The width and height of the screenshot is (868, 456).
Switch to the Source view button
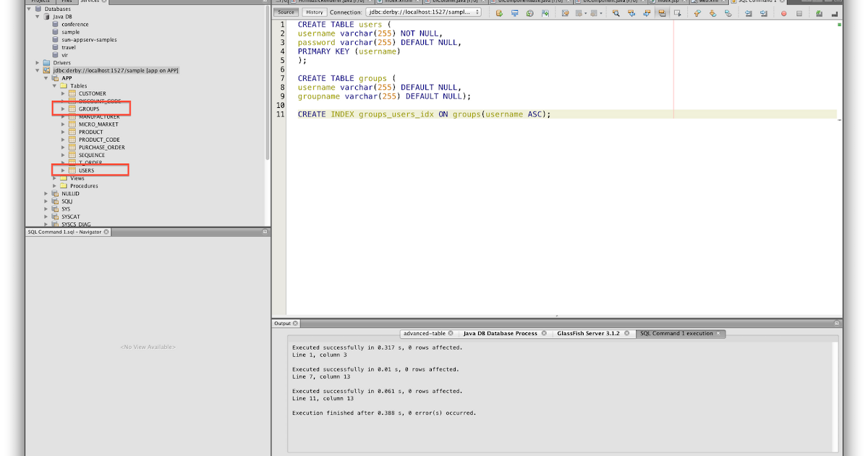286,12
